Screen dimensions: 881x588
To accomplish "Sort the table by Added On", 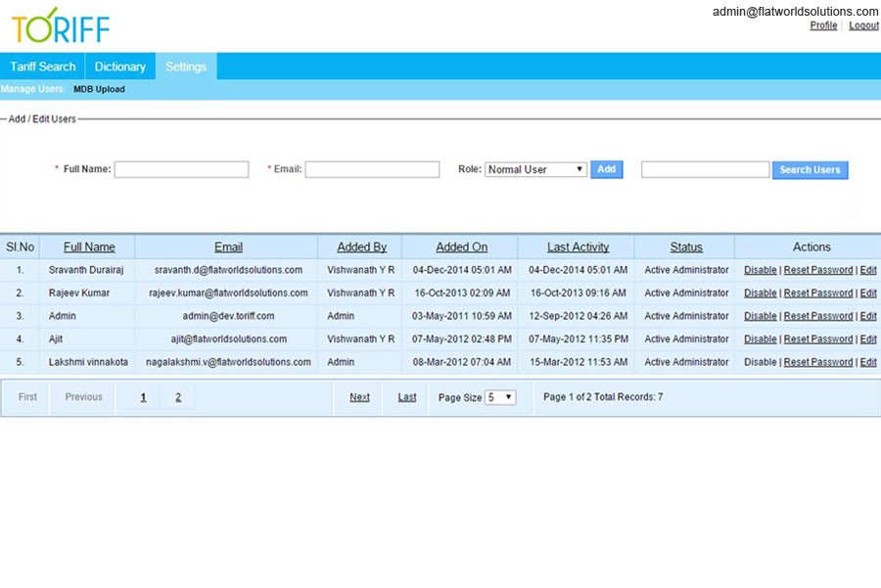I will tap(461, 247).
